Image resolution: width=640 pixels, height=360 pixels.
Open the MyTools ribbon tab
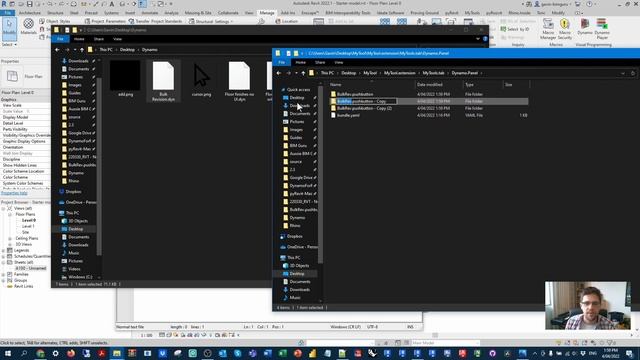point(472,13)
